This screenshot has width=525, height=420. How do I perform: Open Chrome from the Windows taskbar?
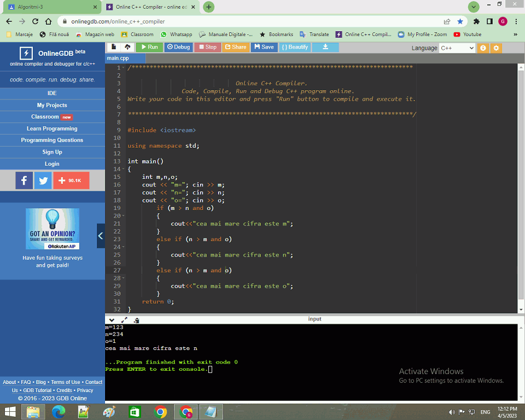(x=160, y=412)
